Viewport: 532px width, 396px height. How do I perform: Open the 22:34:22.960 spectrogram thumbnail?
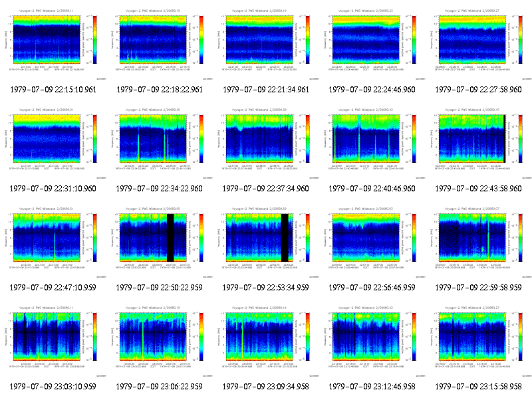point(160,143)
